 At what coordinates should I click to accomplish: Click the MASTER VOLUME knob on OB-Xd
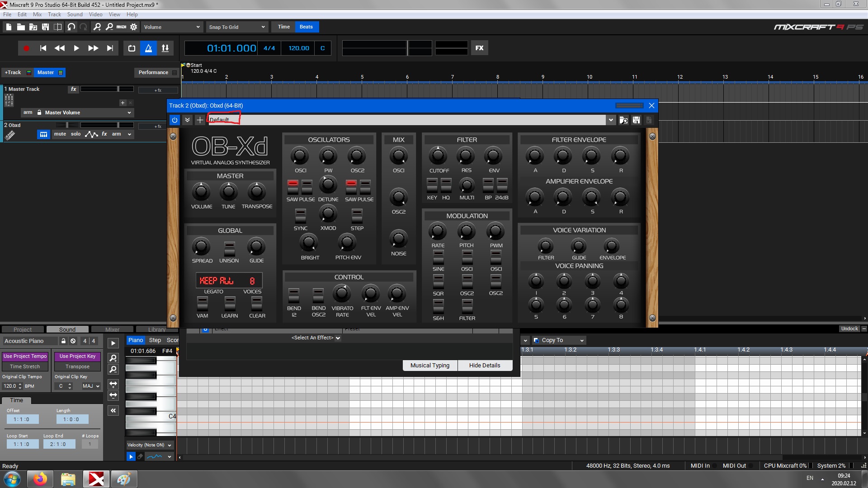pyautogui.click(x=201, y=192)
